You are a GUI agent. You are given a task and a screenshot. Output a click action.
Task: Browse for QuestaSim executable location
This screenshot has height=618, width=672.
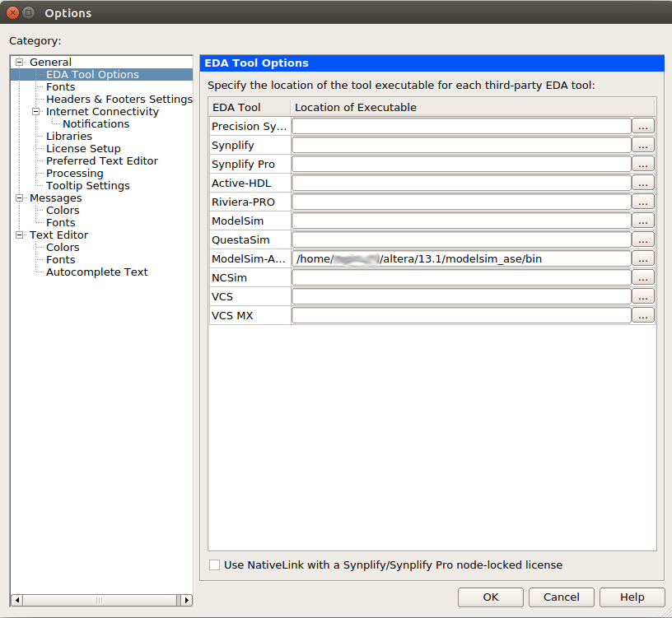coord(643,239)
